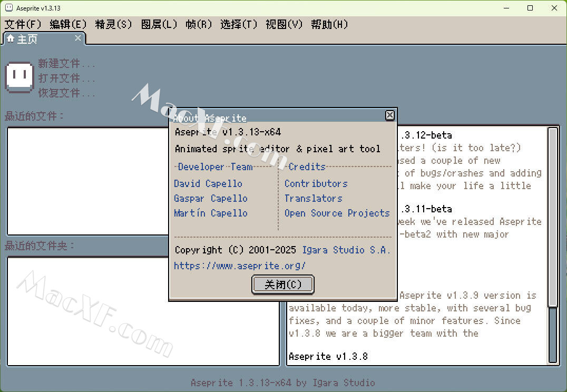Open the 帮助(H) menu
This screenshot has height=392, width=567.
coord(329,24)
